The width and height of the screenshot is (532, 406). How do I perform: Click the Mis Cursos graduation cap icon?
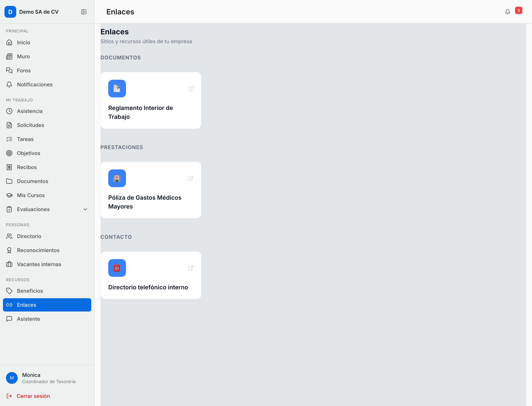[x=9, y=195]
